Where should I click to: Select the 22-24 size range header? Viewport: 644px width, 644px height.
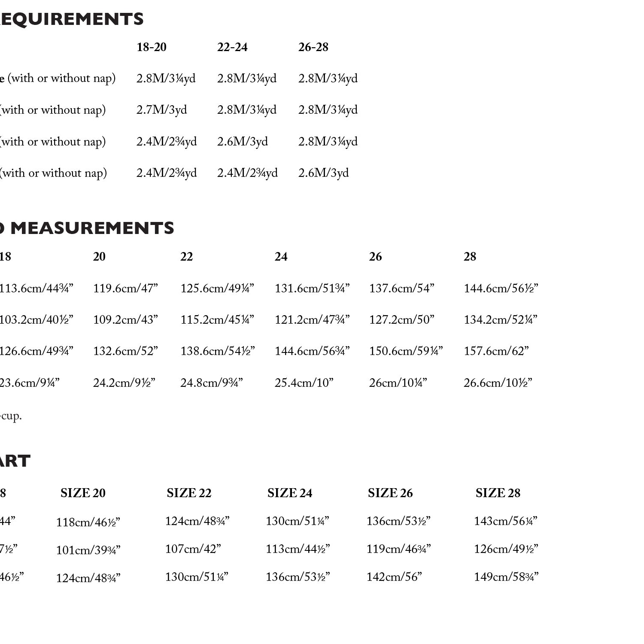[232, 47]
